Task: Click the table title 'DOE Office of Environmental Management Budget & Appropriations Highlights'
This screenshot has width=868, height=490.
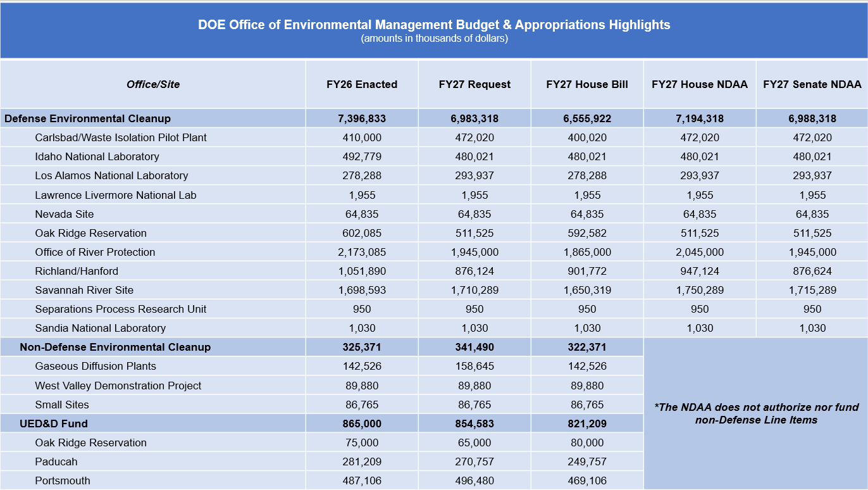Action: tap(434, 25)
